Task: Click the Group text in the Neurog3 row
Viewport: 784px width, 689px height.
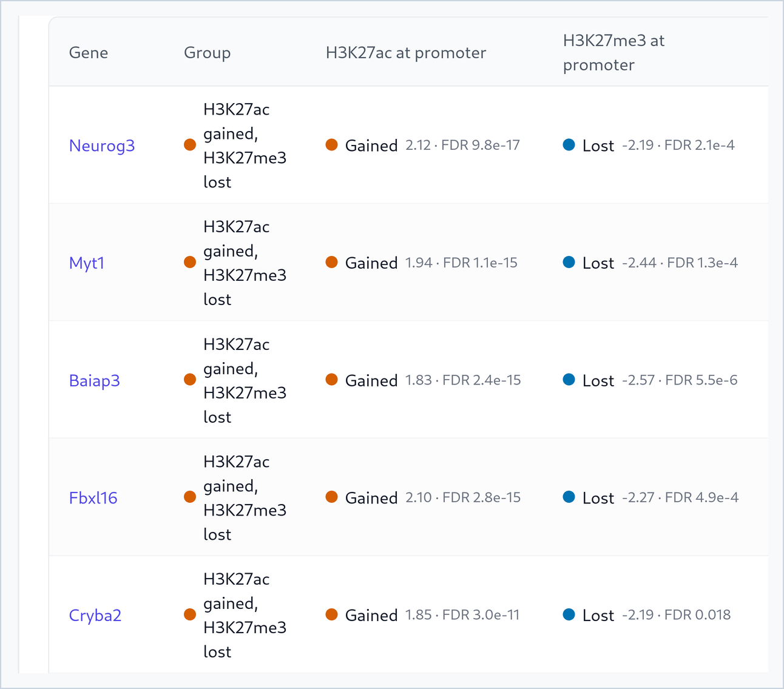Action: (x=245, y=146)
